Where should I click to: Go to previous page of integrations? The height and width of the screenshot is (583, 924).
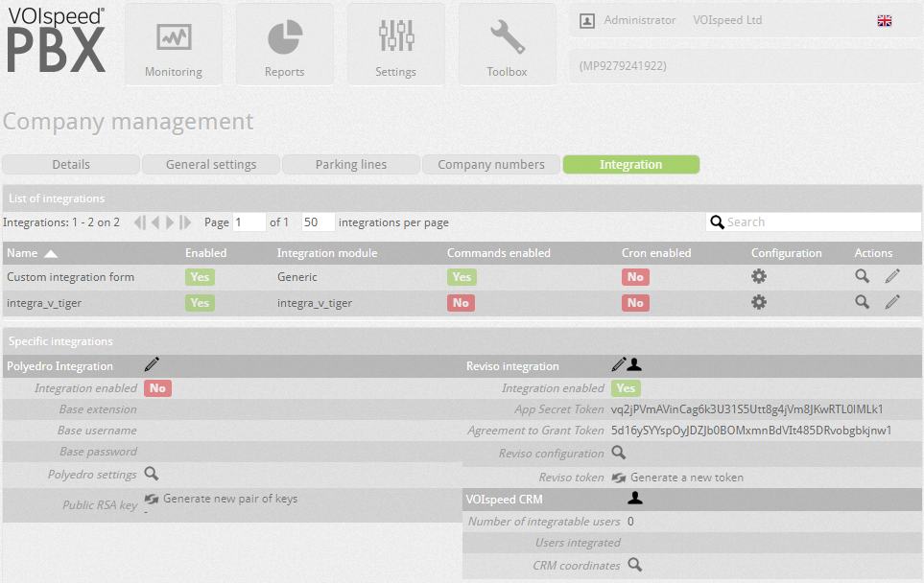[155, 222]
